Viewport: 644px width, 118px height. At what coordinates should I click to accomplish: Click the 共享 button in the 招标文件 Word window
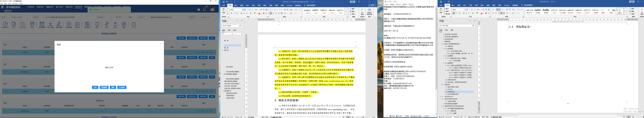(x=372, y=5)
